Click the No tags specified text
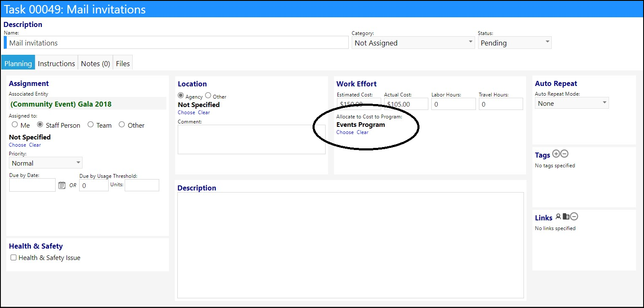Screen dimensions: 644x308 pos(555,166)
